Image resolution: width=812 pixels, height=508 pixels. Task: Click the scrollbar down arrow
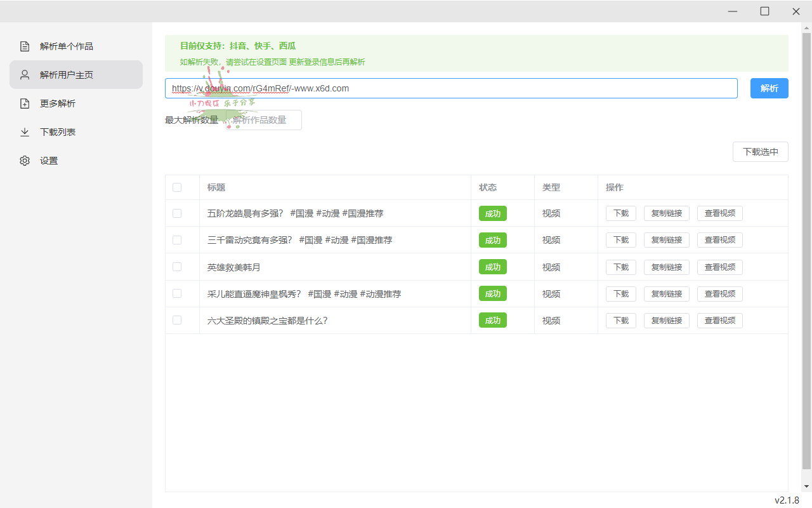[x=806, y=486]
